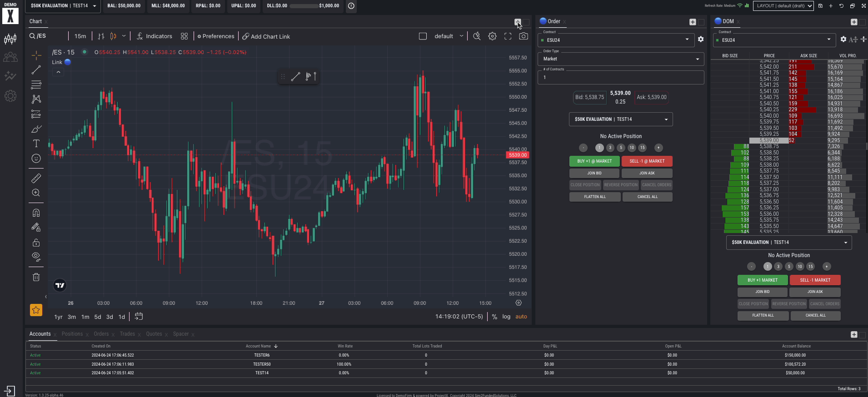
Task: Select the Text drawing tool
Action: click(36, 144)
